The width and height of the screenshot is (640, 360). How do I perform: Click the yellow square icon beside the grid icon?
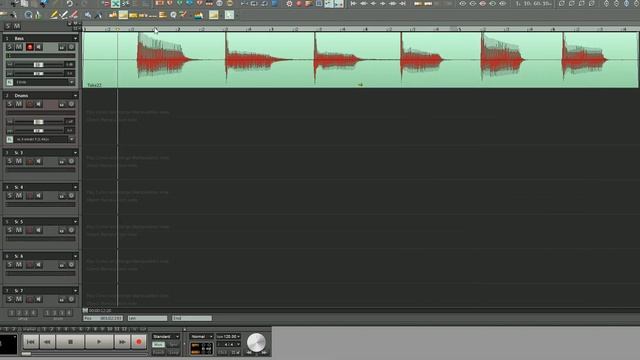213,15
